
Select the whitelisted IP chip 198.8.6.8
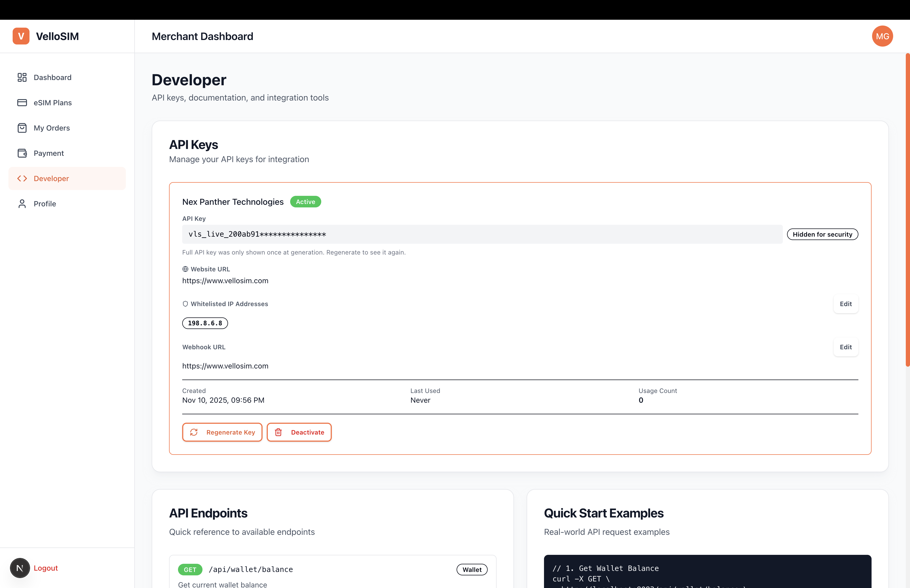205,323
